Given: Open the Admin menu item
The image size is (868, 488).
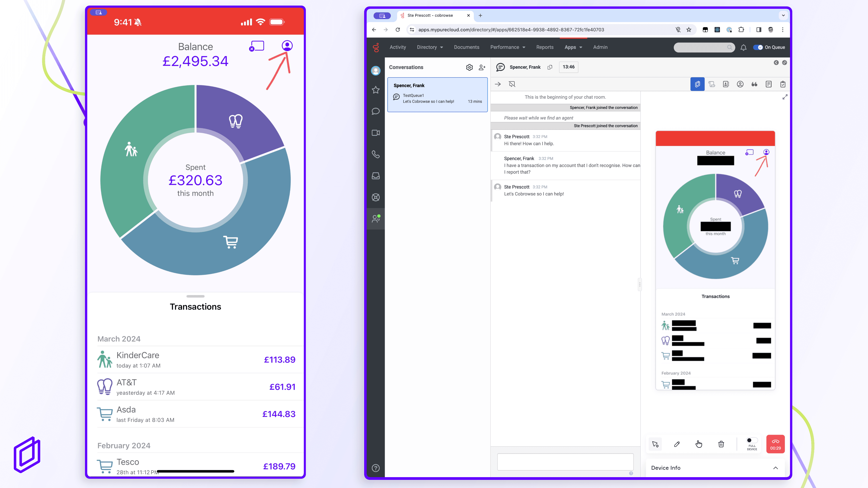Looking at the screenshot, I should 600,47.
